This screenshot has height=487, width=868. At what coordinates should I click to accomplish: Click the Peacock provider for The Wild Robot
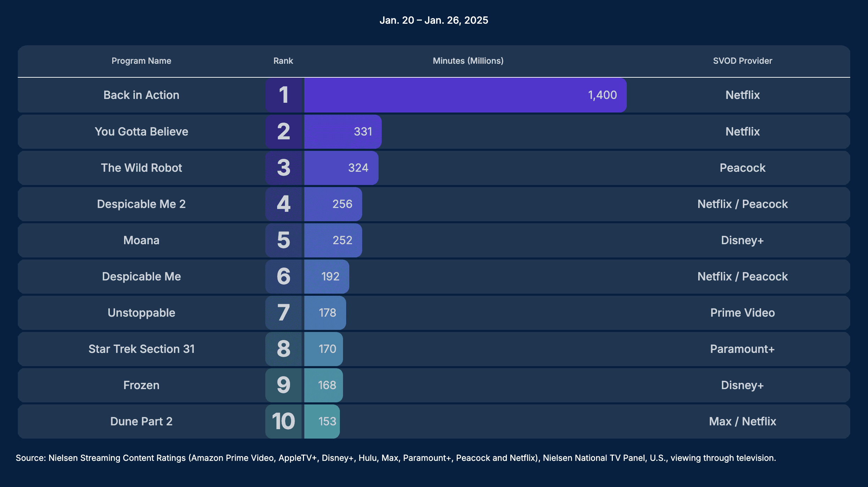(742, 168)
